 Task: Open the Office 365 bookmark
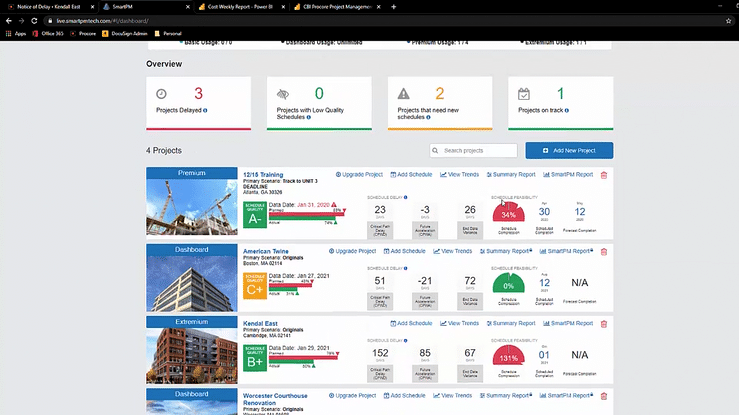(x=48, y=33)
